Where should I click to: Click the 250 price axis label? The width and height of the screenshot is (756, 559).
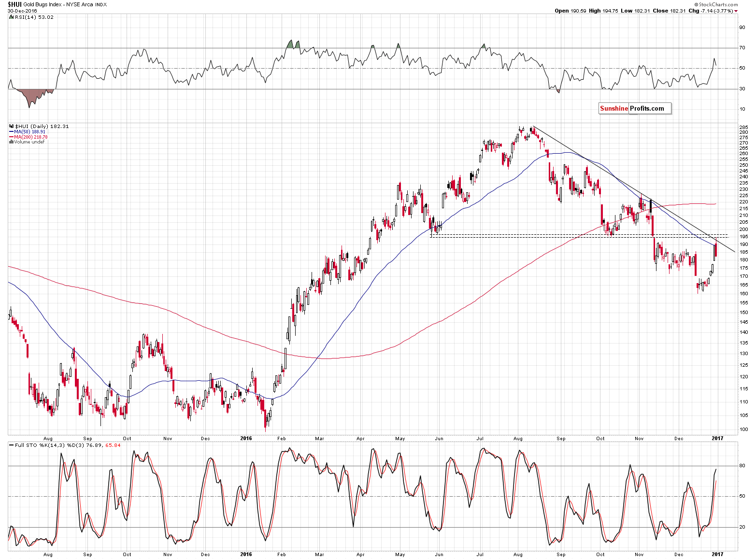(x=743, y=165)
